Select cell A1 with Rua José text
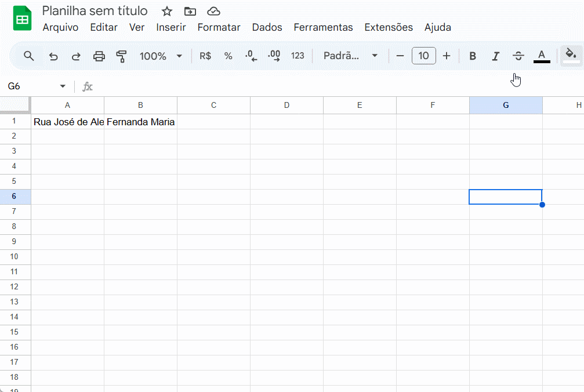This screenshot has height=392, width=584. pyautogui.click(x=68, y=122)
